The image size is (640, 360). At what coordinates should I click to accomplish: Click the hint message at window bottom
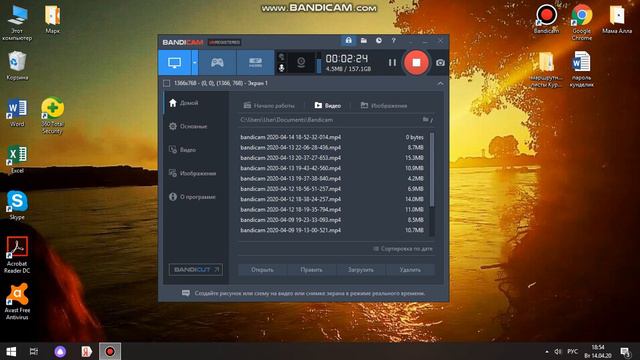[x=304, y=293]
